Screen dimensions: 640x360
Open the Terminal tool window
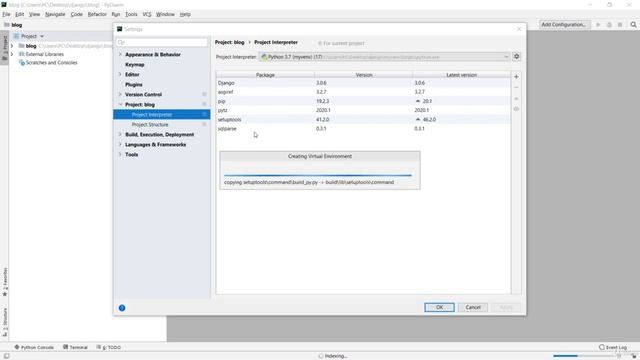(x=76, y=347)
